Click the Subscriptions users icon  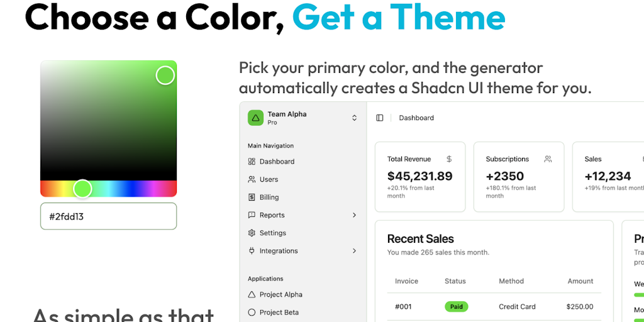pyautogui.click(x=548, y=159)
